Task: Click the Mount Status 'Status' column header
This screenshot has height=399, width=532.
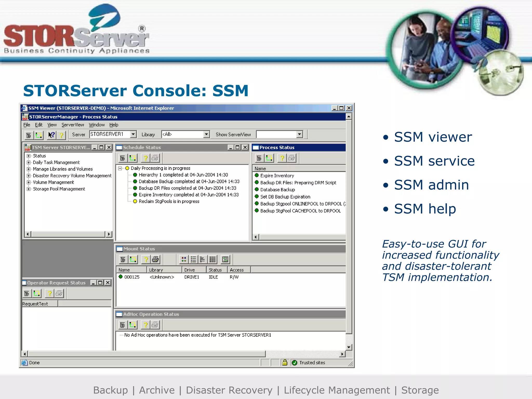Action: click(x=217, y=270)
